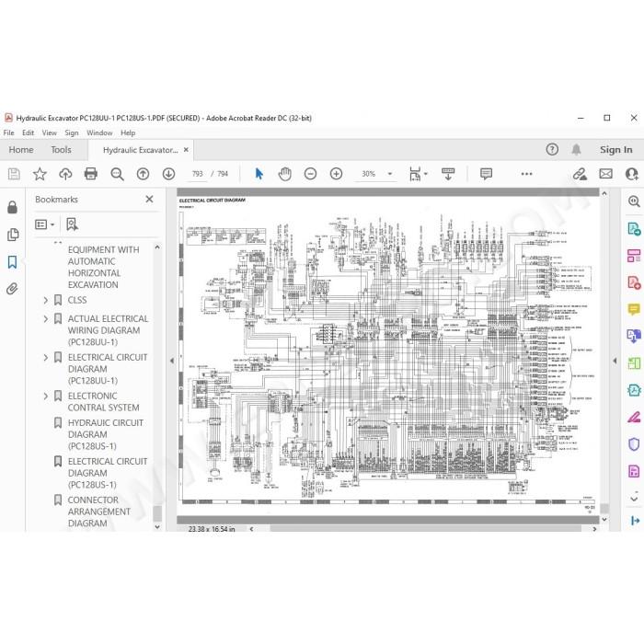Screen dimensions: 644x644
Task: Expand ACTUAL ELECTRICAL WIRING DIAGRAM bookmark
Action: [46, 318]
